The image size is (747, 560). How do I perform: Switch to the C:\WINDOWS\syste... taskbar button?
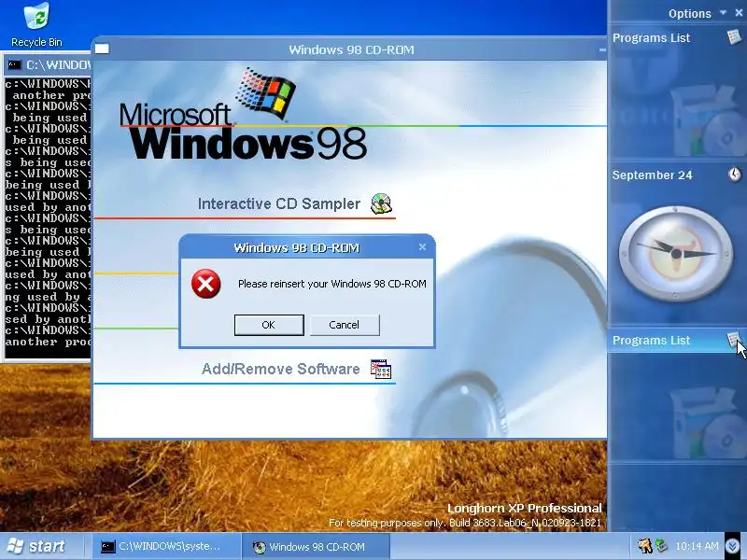(x=166, y=547)
